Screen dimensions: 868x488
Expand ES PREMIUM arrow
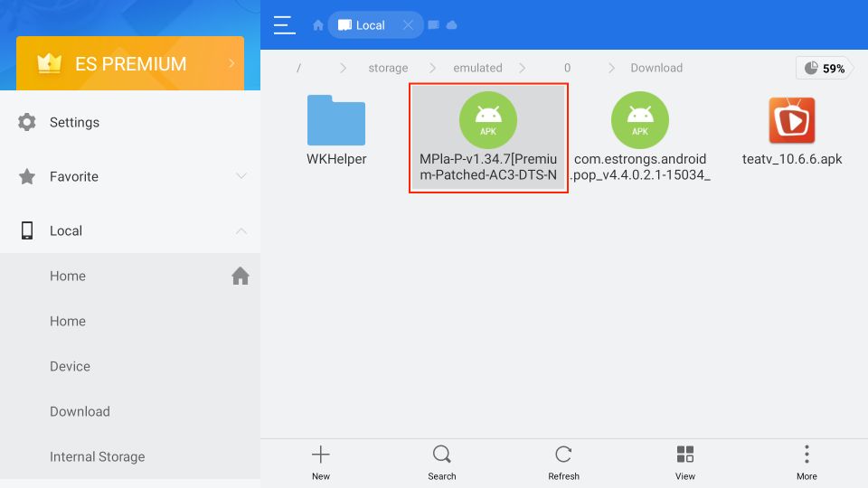point(232,63)
